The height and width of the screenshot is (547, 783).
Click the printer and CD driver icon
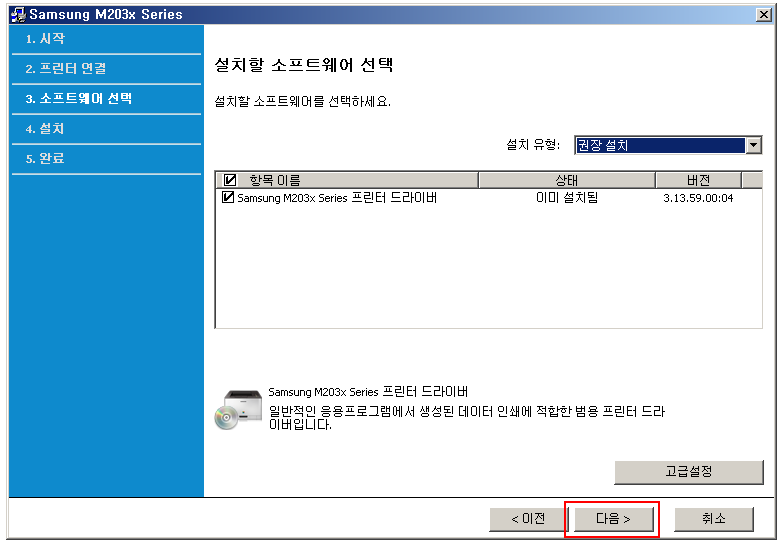238,410
